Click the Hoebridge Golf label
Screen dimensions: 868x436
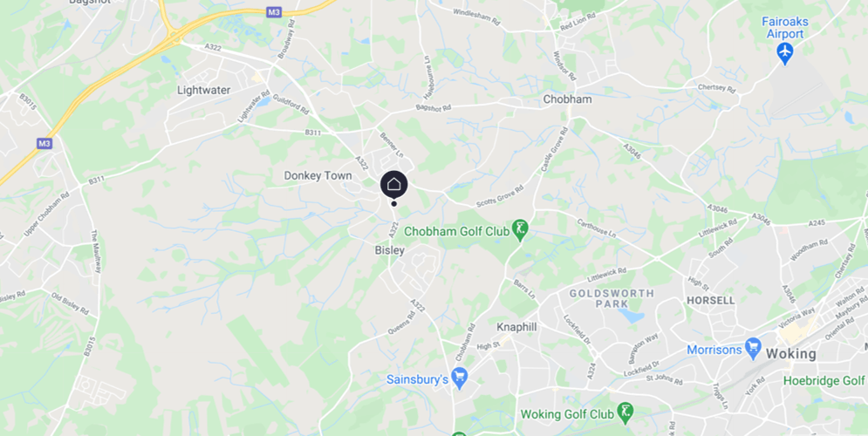(824, 381)
